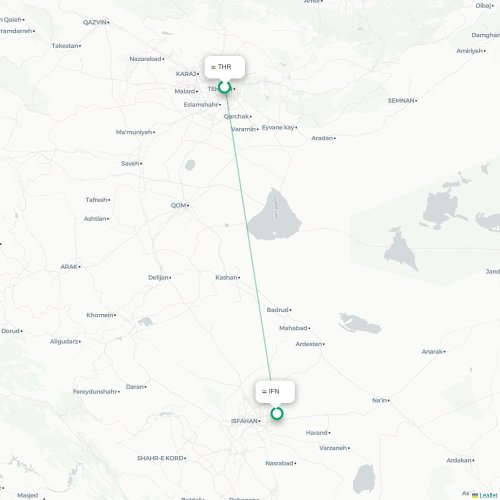Click the KARAJ city label
Screen dimensions: 500x500
[x=186, y=74]
